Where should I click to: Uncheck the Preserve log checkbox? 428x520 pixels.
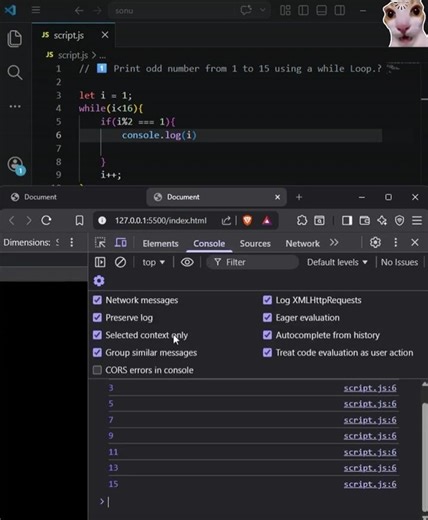[x=97, y=317]
